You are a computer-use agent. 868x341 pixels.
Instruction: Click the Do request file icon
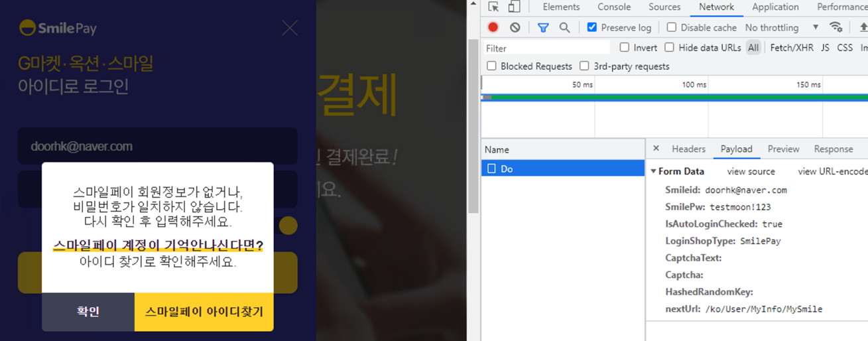pos(491,169)
